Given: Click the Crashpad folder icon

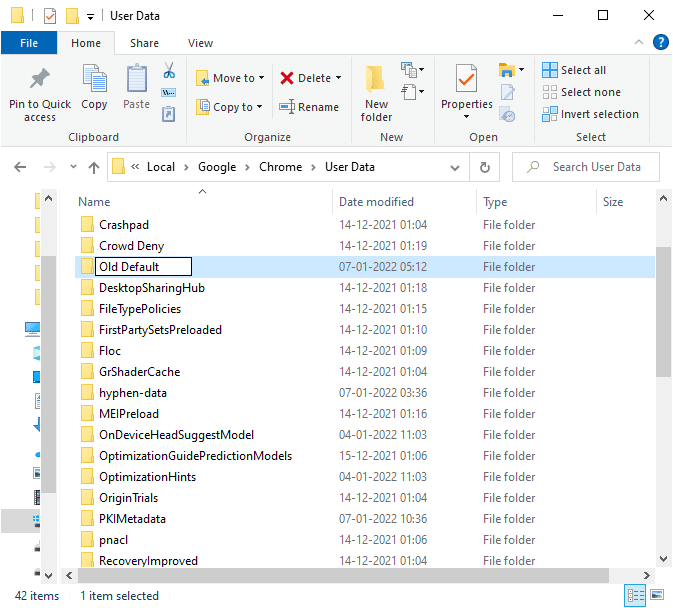Looking at the screenshot, I should pyautogui.click(x=87, y=224).
